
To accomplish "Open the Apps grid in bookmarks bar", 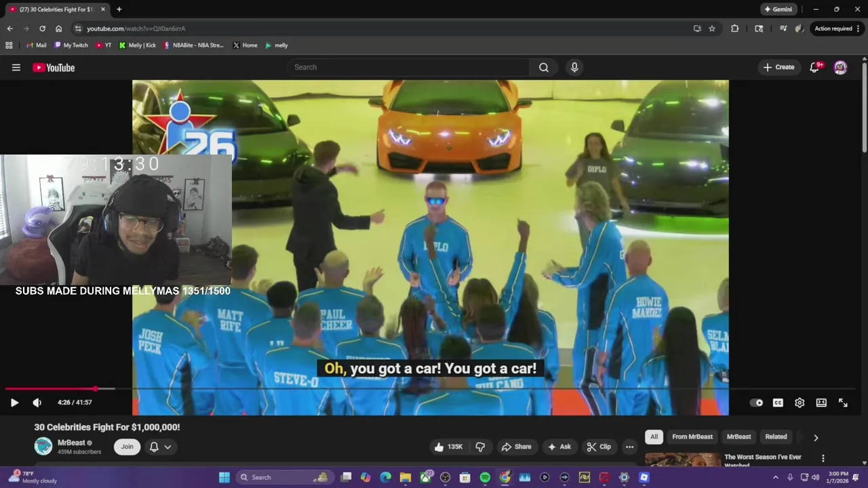I will tap(9, 45).
